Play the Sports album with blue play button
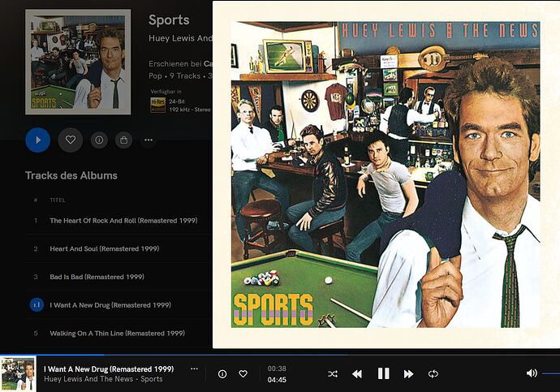 coord(38,140)
